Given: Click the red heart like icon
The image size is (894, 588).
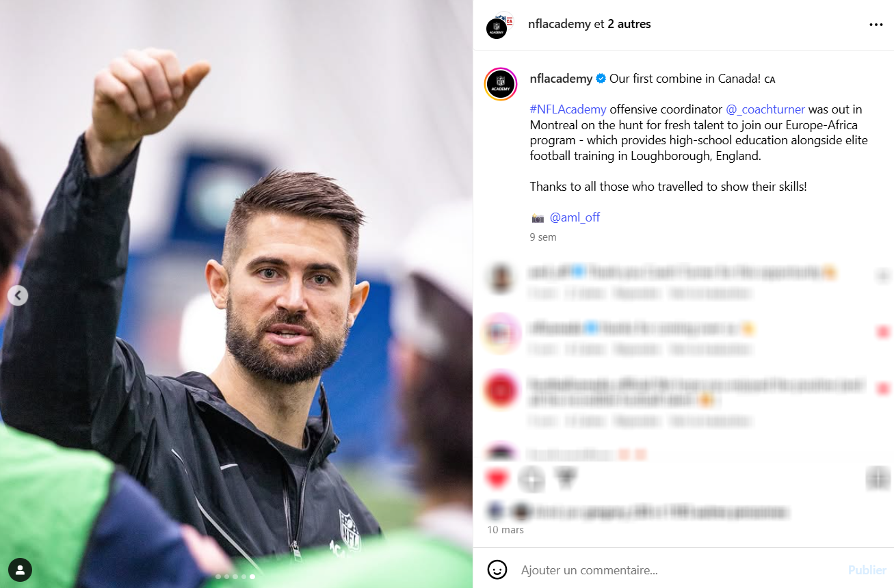Looking at the screenshot, I should [497, 478].
